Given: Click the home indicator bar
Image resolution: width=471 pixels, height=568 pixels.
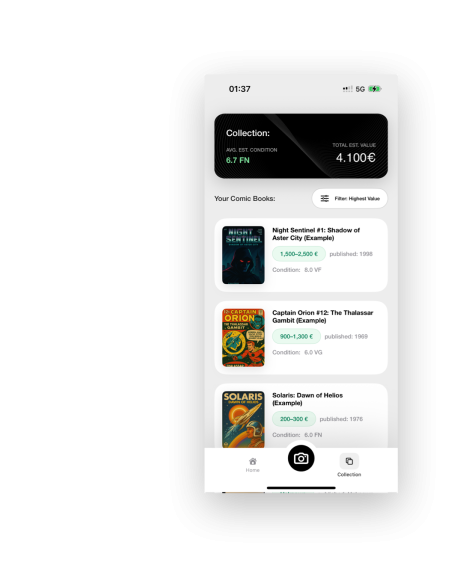Looking at the screenshot, I should (x=301, y=488).
